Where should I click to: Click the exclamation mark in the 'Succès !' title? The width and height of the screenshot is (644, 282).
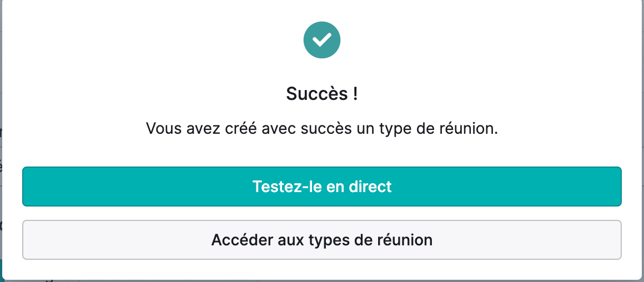click(355, 94)
